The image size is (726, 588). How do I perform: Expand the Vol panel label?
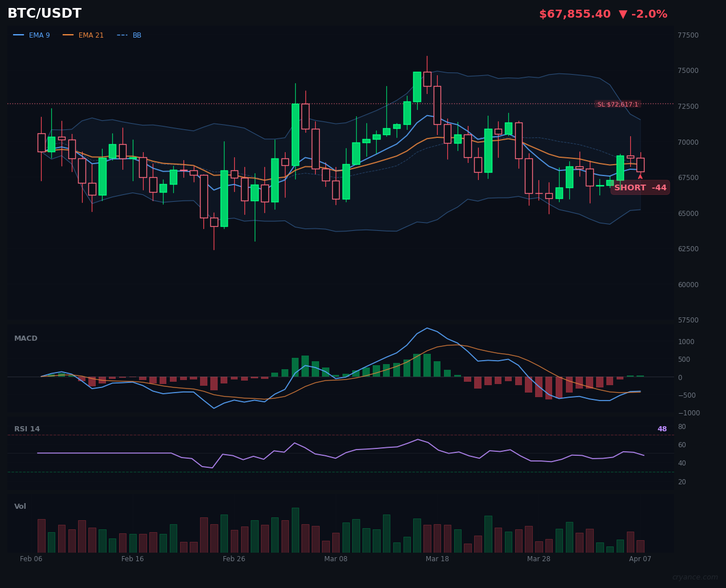point(20,507)
